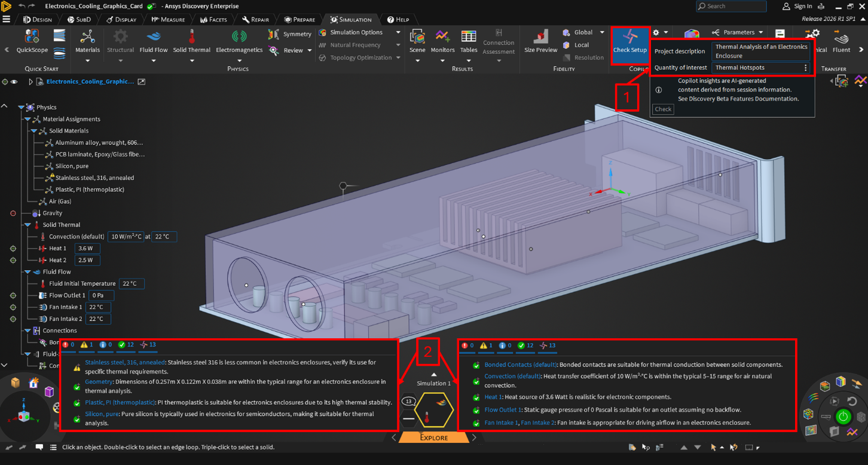Click the purple cube view icon

pyautogui.click(x=49, y=392)
